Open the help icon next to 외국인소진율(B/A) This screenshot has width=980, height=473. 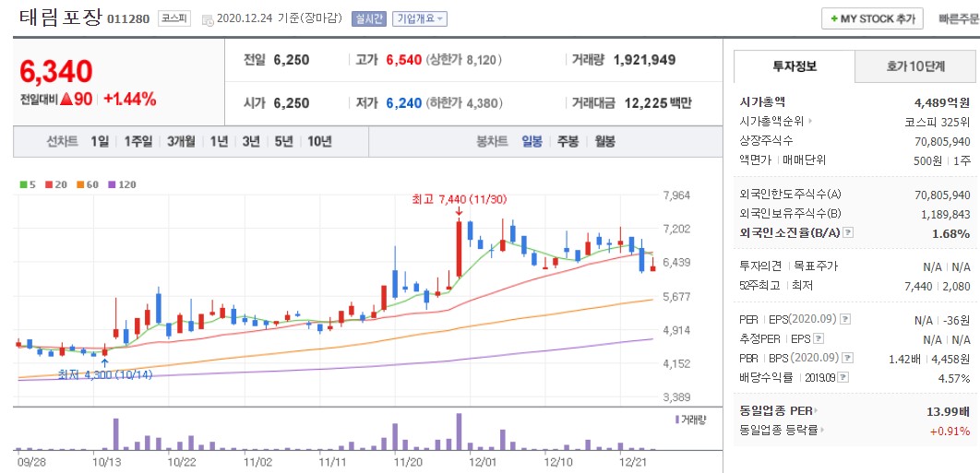[x=848, y=233]
